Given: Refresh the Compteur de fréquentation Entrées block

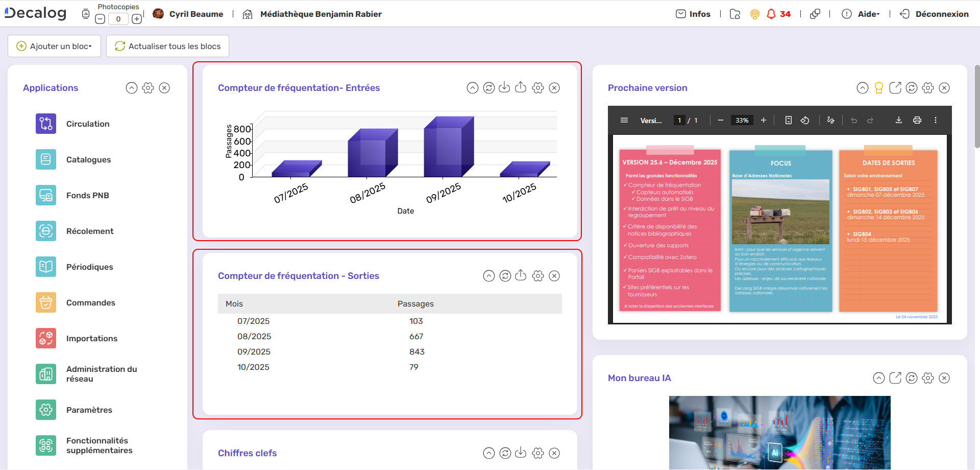Looking at the screenshot, I should [x=488, y=88].
